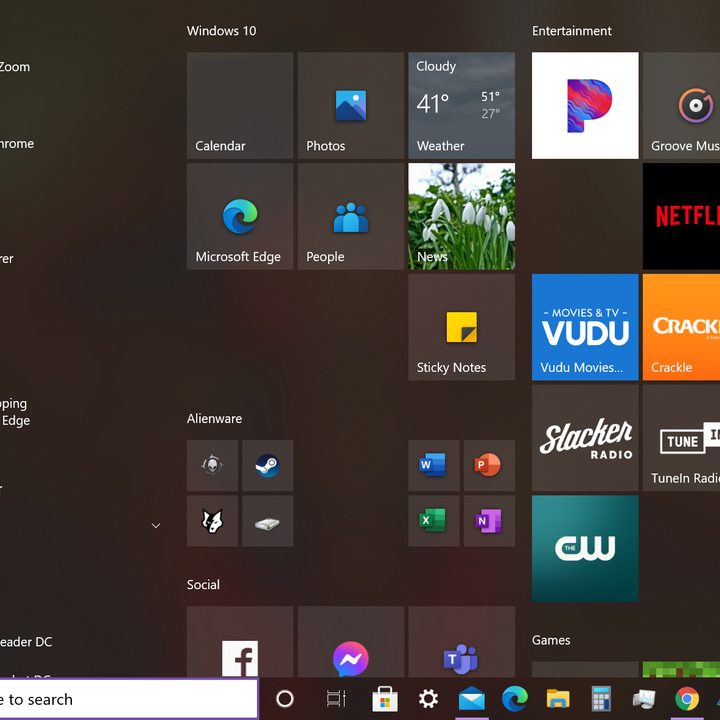Open File Explorer from the taskbar
This screenshot has height=720, width=720.
(x=558, y=699)
